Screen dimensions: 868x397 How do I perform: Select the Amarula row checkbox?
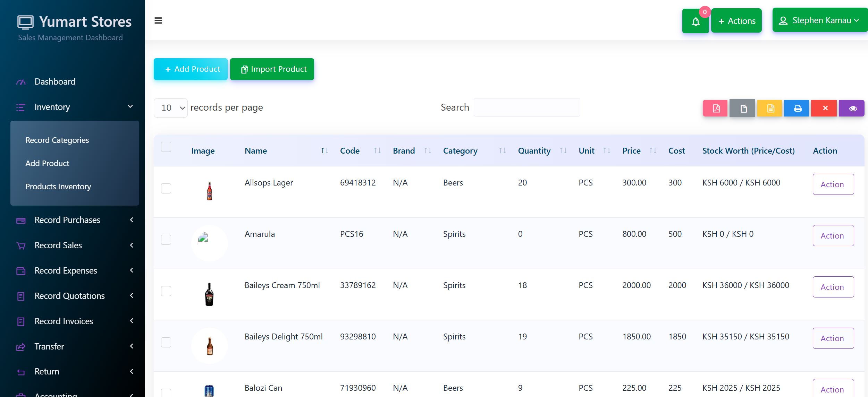click(x=166, y=240)
